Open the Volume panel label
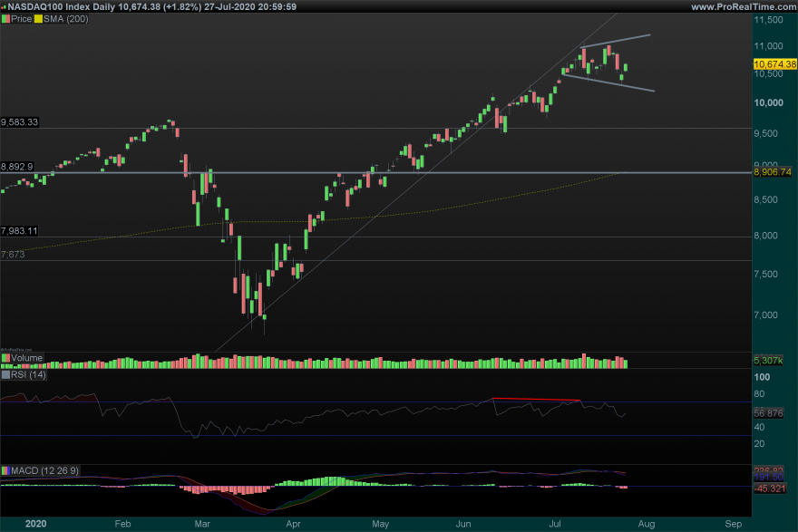798x532 pixels. tap(27, 358)
